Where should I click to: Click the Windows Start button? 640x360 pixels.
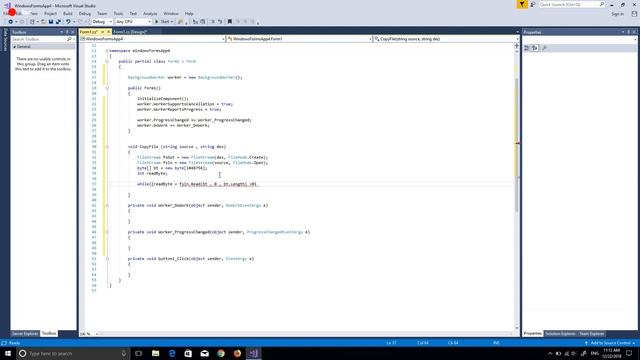pyautogui.click(x=8, y=353)
